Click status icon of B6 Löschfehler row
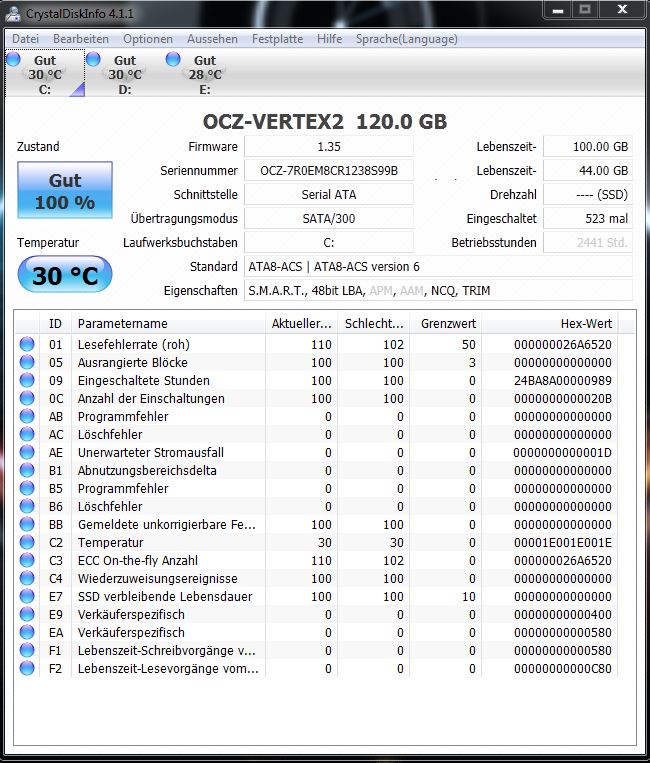650x763 pixels. coord(27,506)
